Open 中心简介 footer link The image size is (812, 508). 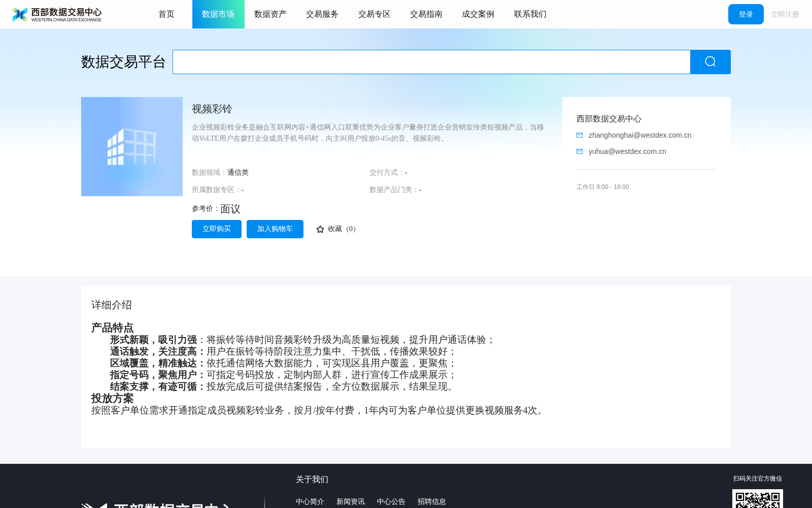(310, 501)
